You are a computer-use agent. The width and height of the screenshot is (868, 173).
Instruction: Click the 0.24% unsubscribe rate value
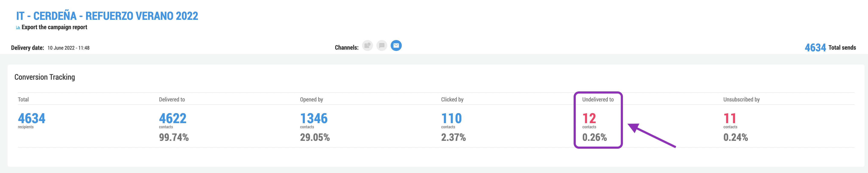(735, 137)
